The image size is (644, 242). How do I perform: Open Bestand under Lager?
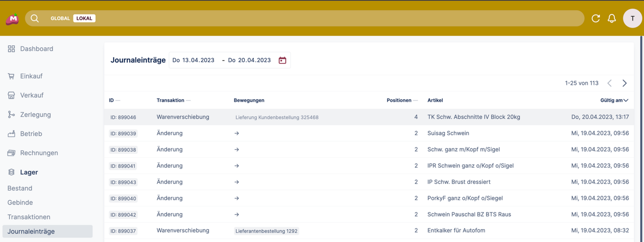20,188
